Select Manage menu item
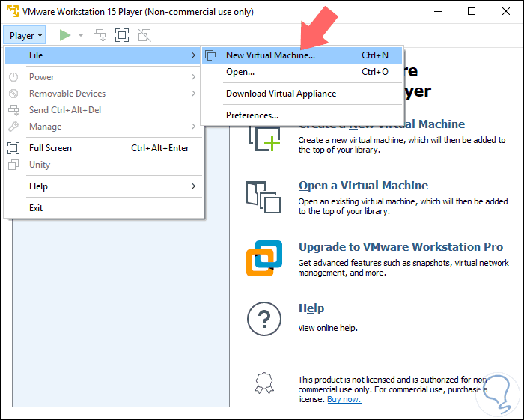This screenshot has width=524, height=420. point(103,127)
